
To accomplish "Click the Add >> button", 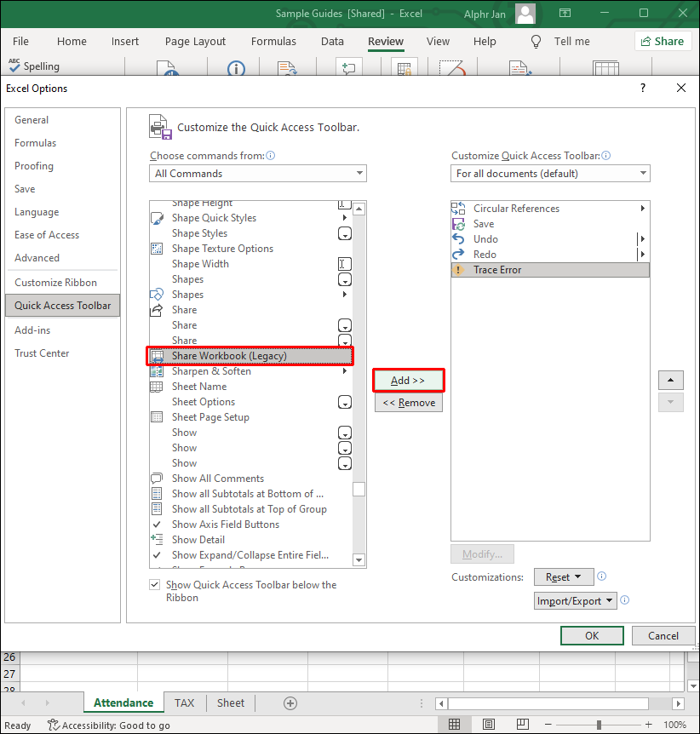I will point(408,381).
